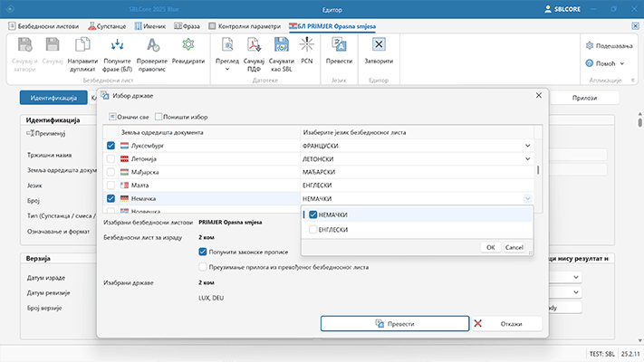Fill phrases with Попуните фразе icon
The width and height of the screenshot is (644, 362).
point(117,44)
